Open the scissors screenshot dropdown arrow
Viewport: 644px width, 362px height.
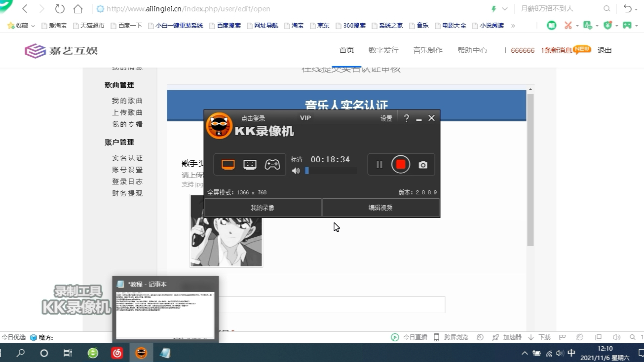(577, 26)
